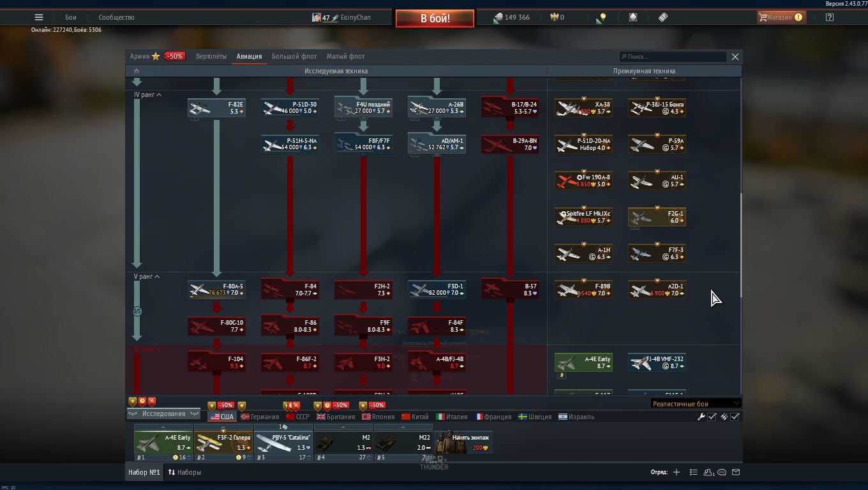868x490 pixels.
Task: Collapse the IV ранг section
Action: pyautogui.click(x=147, y=95)
